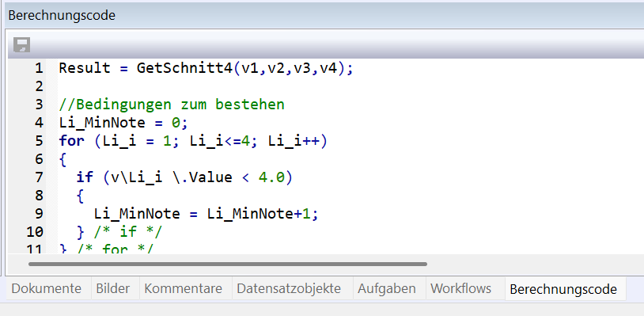Select the Kommentare tab

[x=184, y=288]
